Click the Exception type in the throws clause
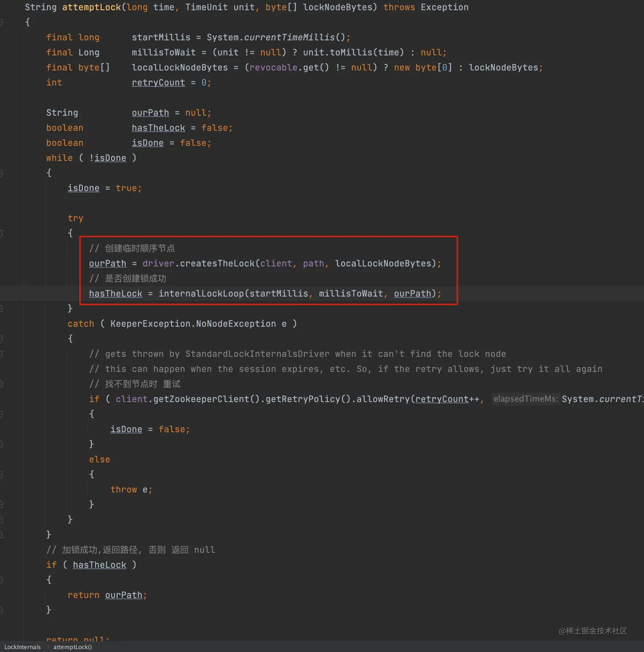644x652 pixels. [445, 7]
